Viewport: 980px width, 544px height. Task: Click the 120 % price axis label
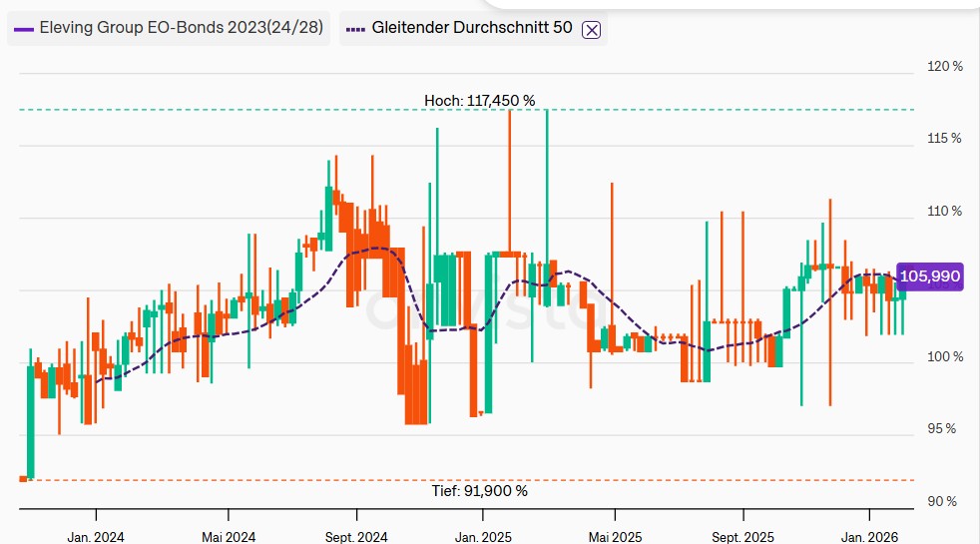[x=944, y=67]
